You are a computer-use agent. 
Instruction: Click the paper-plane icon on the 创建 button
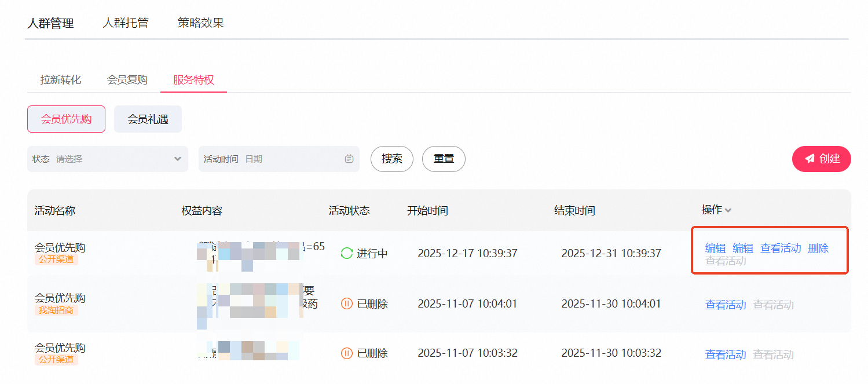click(x=810, y=159)
